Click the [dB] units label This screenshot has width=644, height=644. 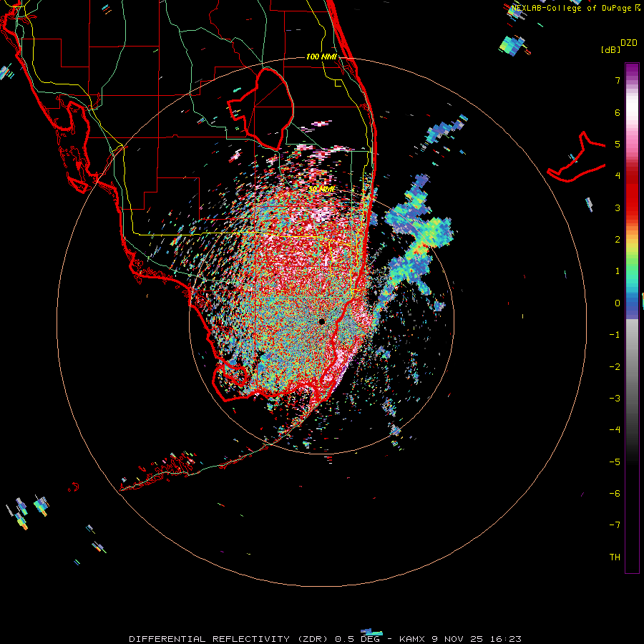click(x=610, y=49)
